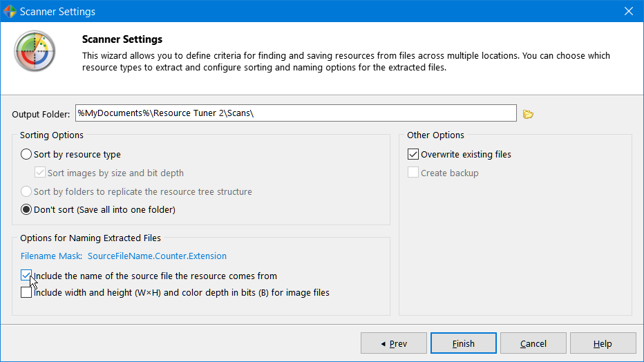The width and height of the screenshot is (644, 362).
Task: Click the Filename Mask label
Action: [x=51, y=256]
